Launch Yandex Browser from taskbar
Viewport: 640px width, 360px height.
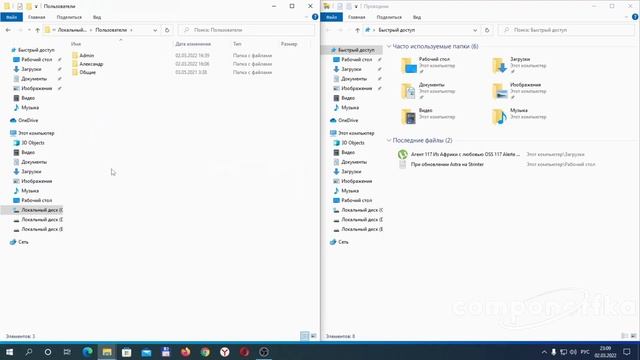(x=224, y=352)
